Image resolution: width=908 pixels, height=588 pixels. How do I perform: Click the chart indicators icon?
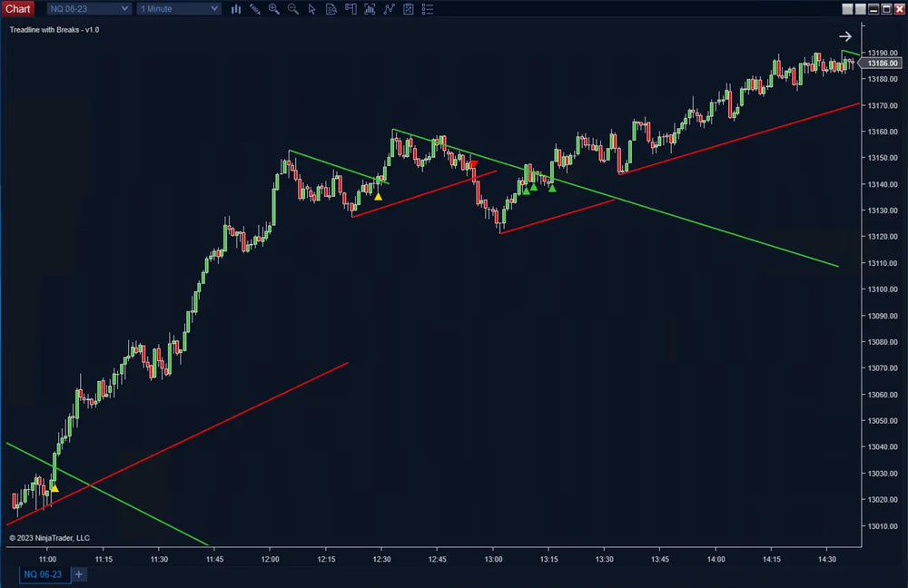[370, 9]
